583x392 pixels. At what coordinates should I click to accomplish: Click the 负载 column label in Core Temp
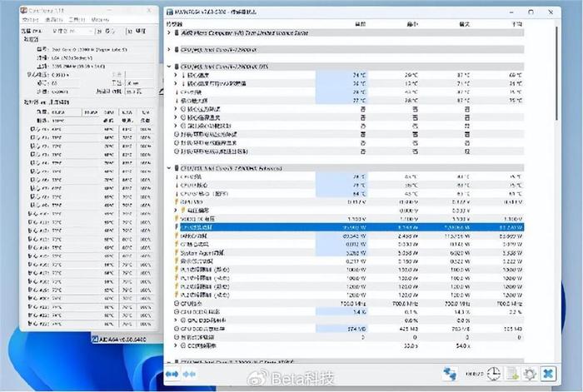click(146, 121)
